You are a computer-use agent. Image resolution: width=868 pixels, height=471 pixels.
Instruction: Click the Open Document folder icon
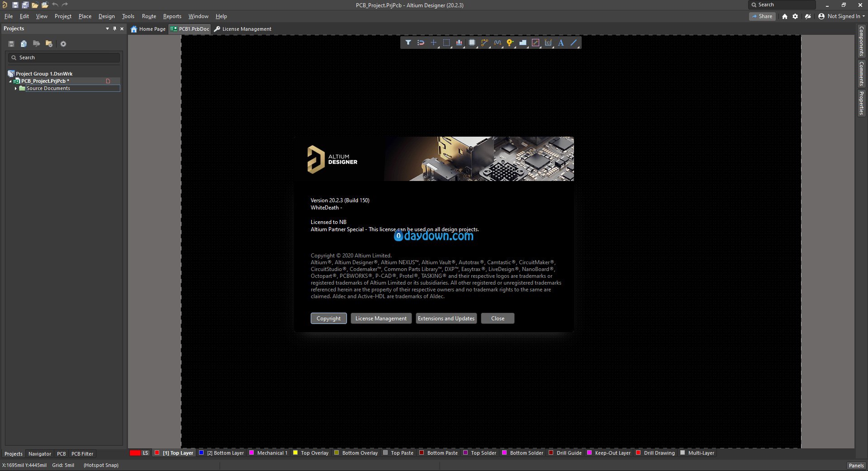coord(35,5)
